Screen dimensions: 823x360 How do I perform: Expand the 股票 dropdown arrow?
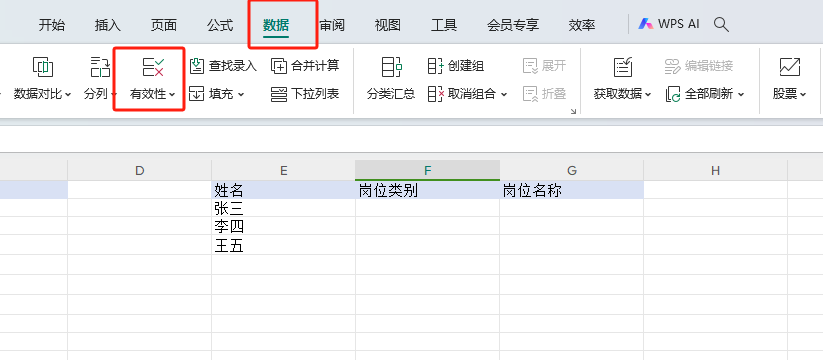coord(804,95)
